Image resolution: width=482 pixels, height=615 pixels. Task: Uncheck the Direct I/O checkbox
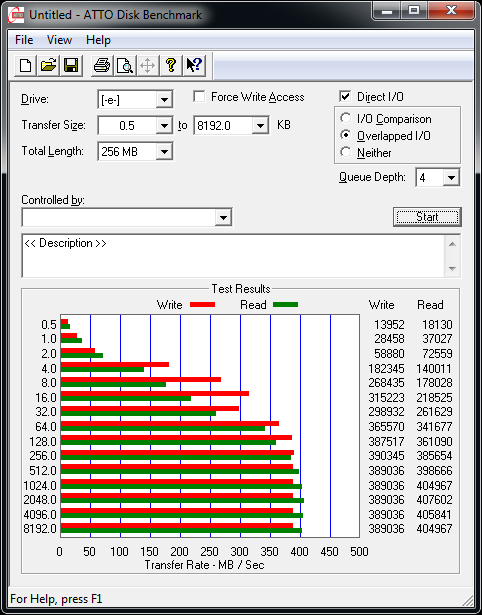[x=345, y=97]
